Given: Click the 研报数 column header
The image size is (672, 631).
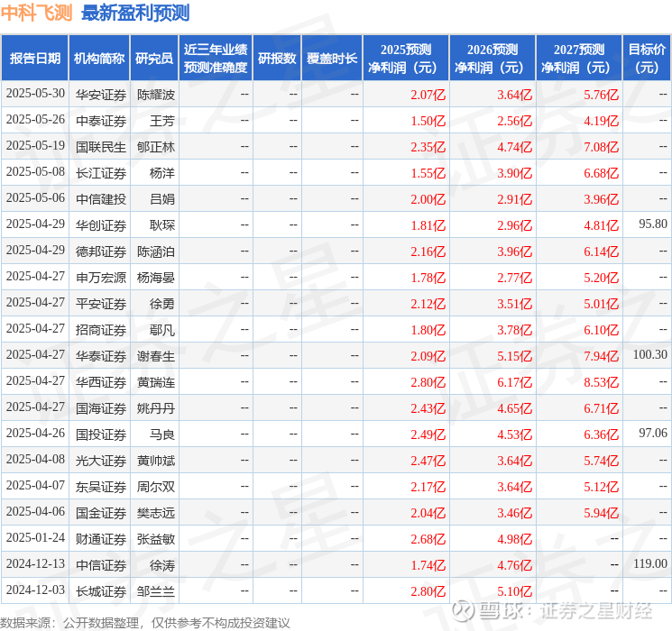Looking at the screenshot, I should point(277,59).
